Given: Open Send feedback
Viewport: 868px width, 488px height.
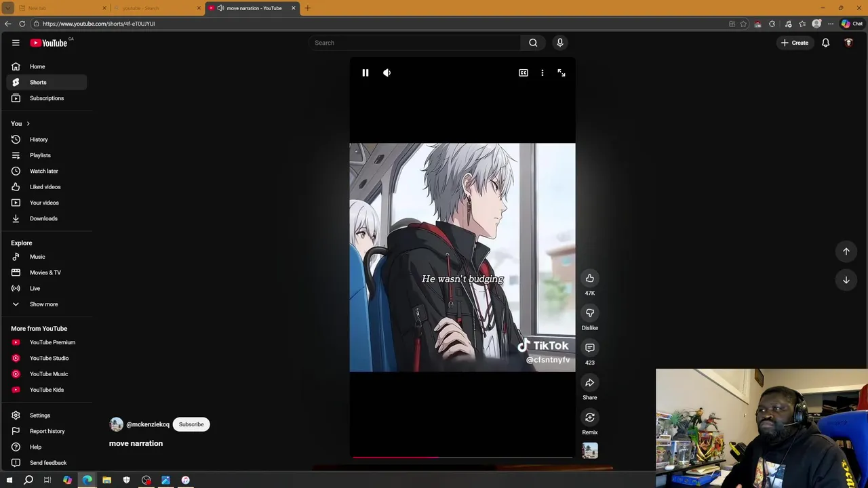Looking at the screenshot, I should 47,463.
